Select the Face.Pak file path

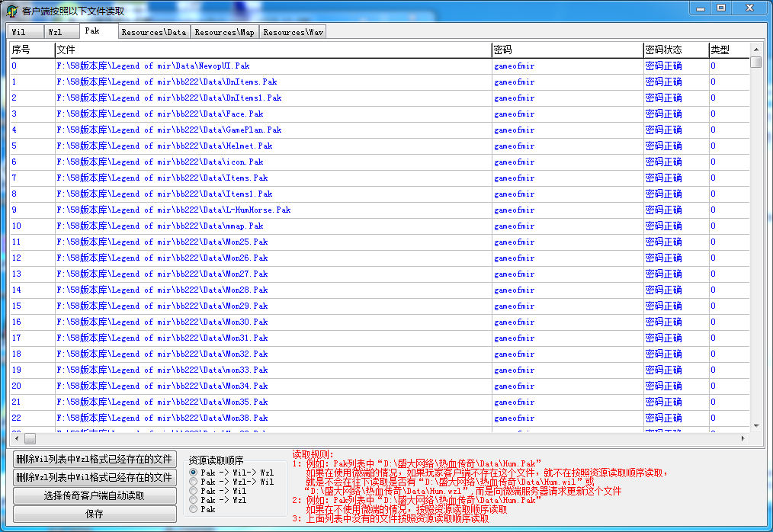(160, 114)
